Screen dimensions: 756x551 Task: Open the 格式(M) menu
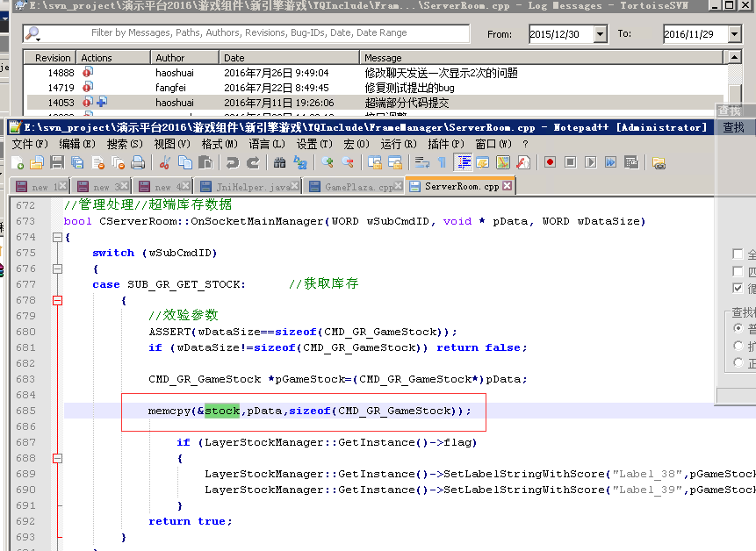coord(220,144)
